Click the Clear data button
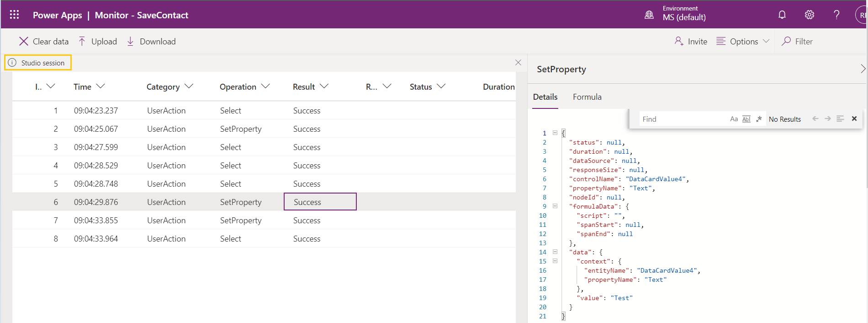Viewport: 868px width, 323px height. click(44, 41)
